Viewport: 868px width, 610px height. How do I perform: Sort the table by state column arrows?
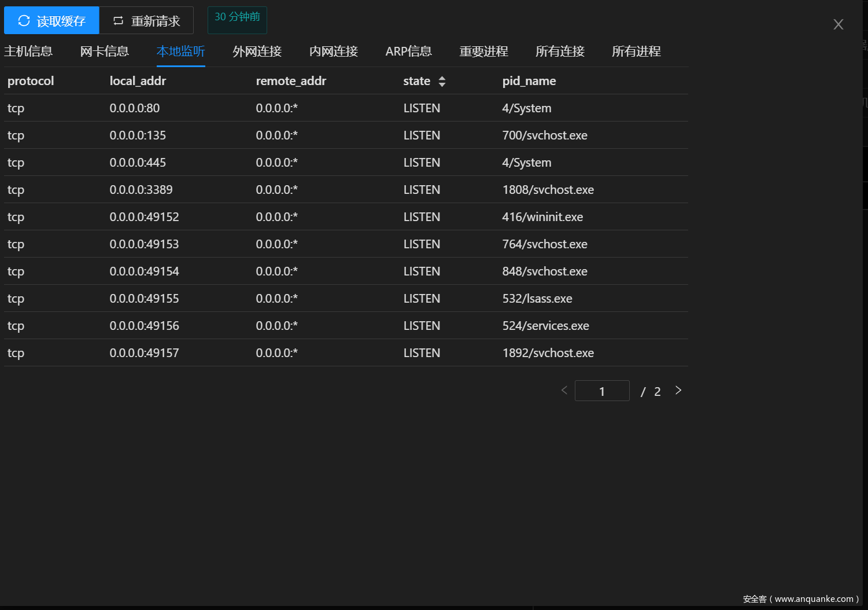(442, 82)
